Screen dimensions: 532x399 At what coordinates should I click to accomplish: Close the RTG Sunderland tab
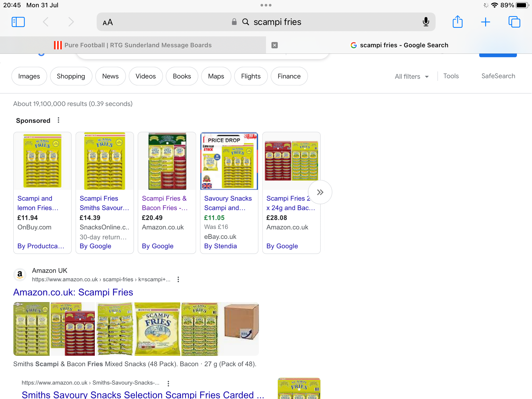[274, 45]
